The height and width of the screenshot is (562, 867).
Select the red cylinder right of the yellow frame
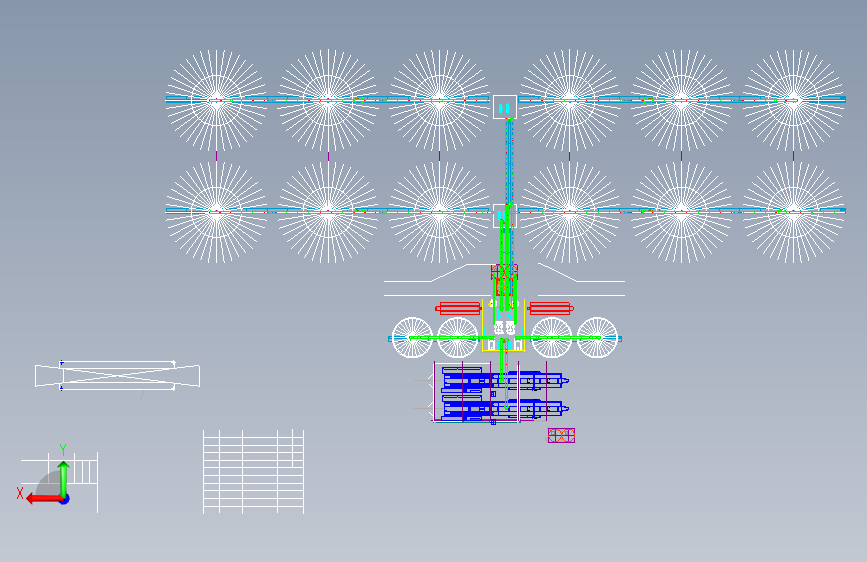pyautogui.click(x=551, y=308)
